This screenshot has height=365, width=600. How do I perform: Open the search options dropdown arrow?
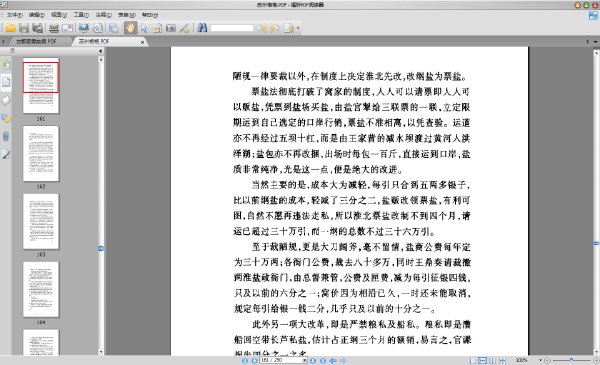click(298, 28)
